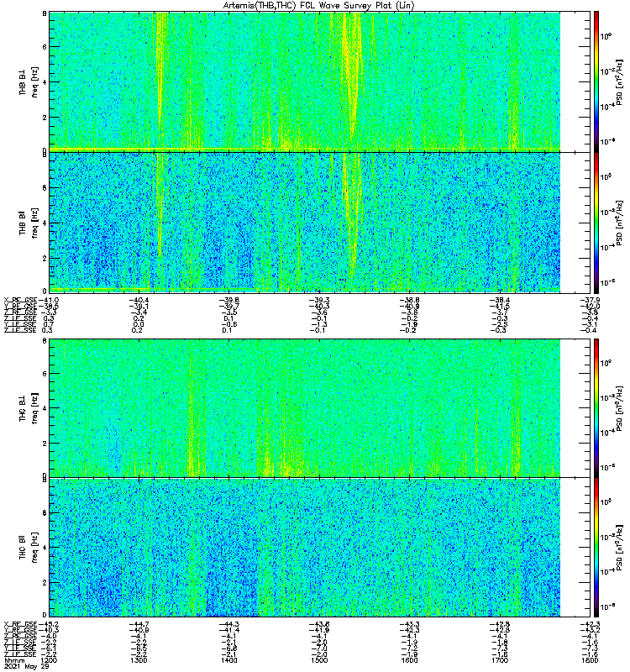Click THB X_RE_GSE value '-40.4'
Image resolution: width=630 pixels, height=672 pixels.
[x=139, y=300]
